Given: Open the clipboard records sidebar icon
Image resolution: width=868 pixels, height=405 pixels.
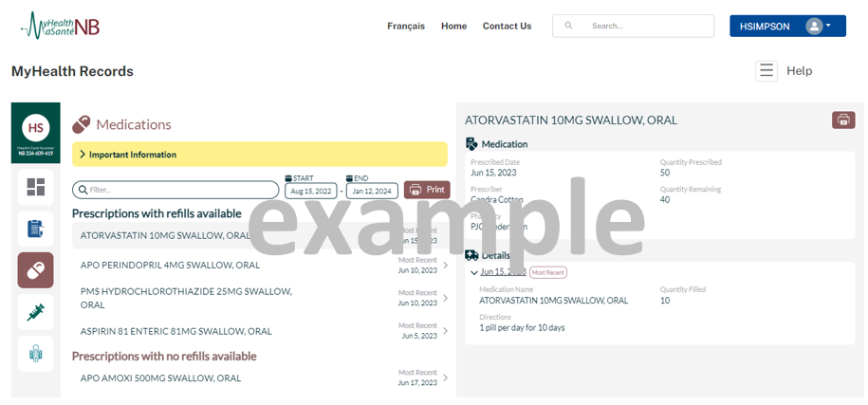Looking at the screenshot, I should tap(35, 229).
